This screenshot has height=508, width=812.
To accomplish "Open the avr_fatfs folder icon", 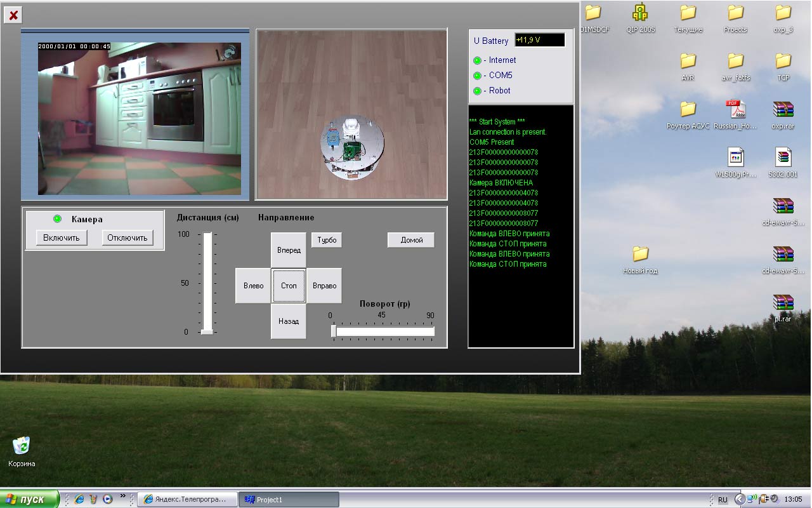I will [x=735, y=61].
